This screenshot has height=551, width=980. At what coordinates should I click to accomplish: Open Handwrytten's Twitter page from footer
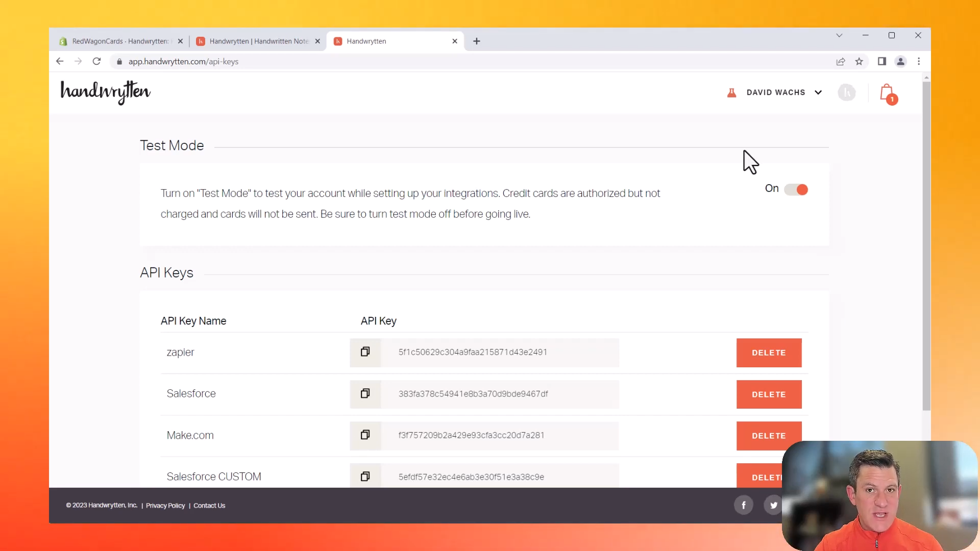click(x=773, y=505)
